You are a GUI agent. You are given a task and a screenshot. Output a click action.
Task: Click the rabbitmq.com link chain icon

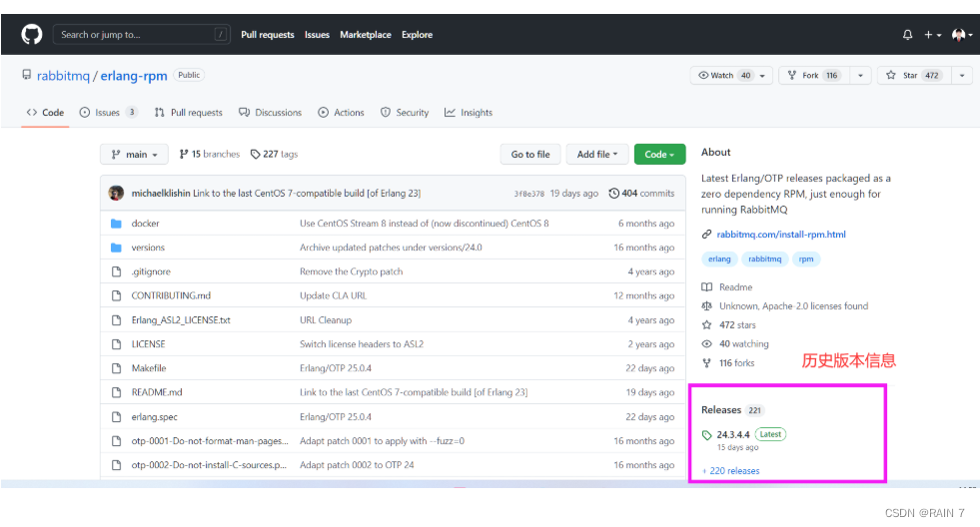(x=707, y=235)
